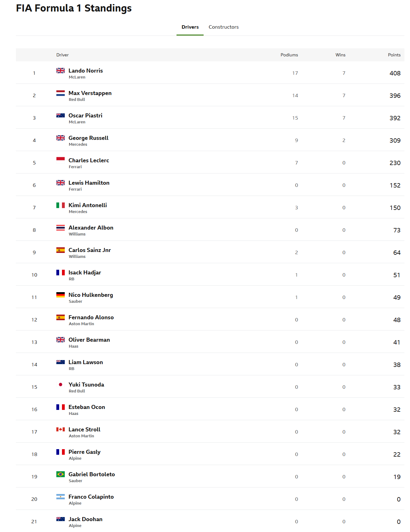Screen dimensions: 410x532
Task: Click Lando Norris's 408 points value
Action: [x=395, y=73]
